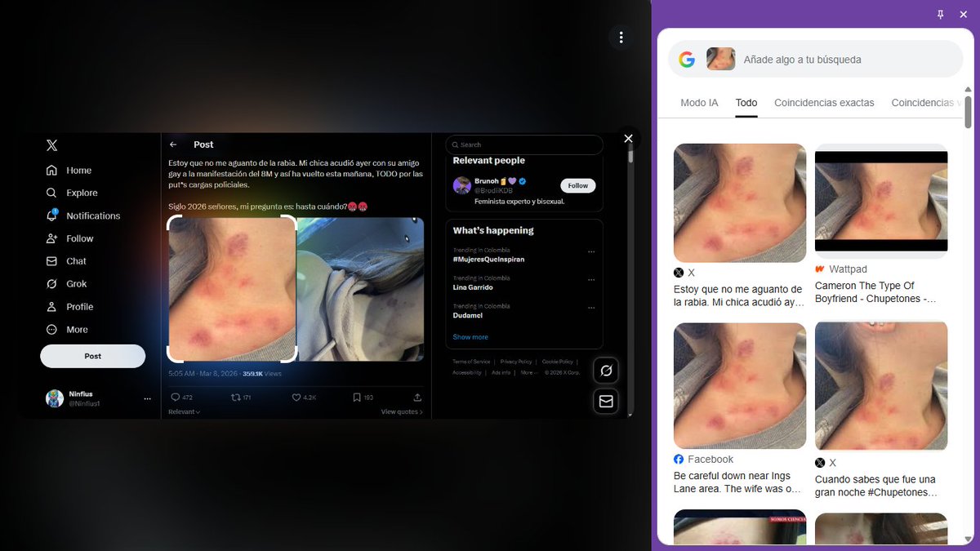This screenshot has height=551, width=980.
Task: Open the Cookie Policy footer link
Action: (558, 362)
